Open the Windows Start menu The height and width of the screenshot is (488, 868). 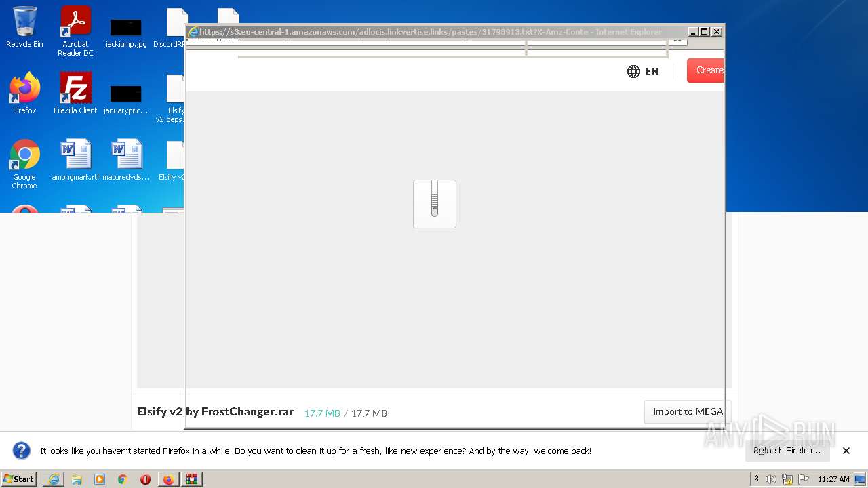point(18,479)
